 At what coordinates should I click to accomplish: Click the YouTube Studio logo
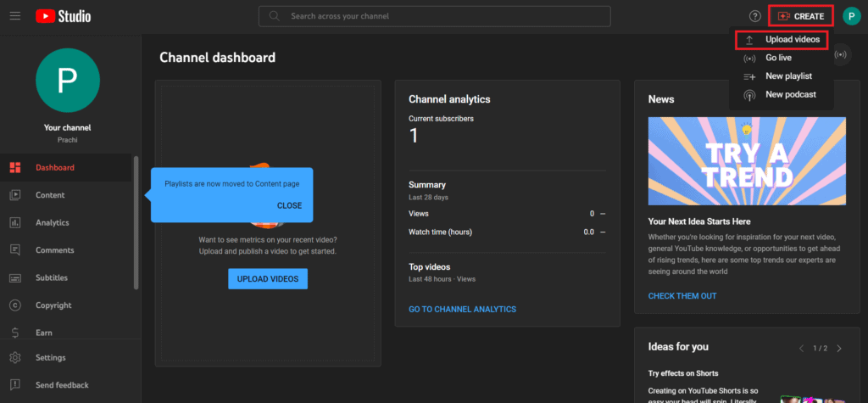coord(63,16)
